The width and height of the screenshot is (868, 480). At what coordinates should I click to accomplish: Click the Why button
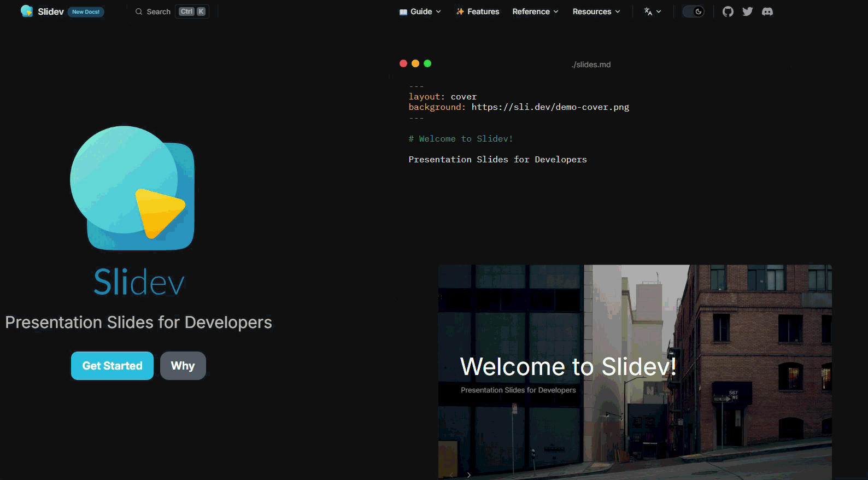183,366
